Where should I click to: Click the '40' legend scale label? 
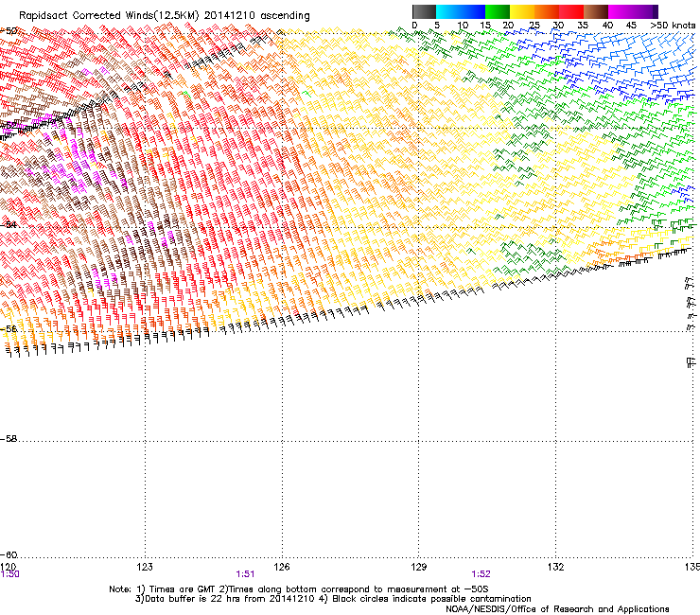coord(607,25)
